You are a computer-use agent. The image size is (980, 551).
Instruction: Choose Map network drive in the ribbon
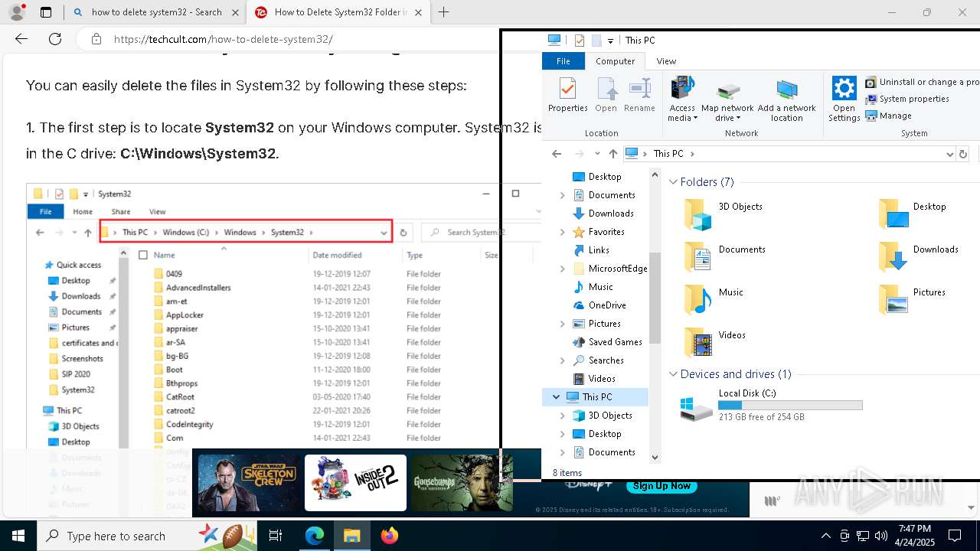click(727, 99)
